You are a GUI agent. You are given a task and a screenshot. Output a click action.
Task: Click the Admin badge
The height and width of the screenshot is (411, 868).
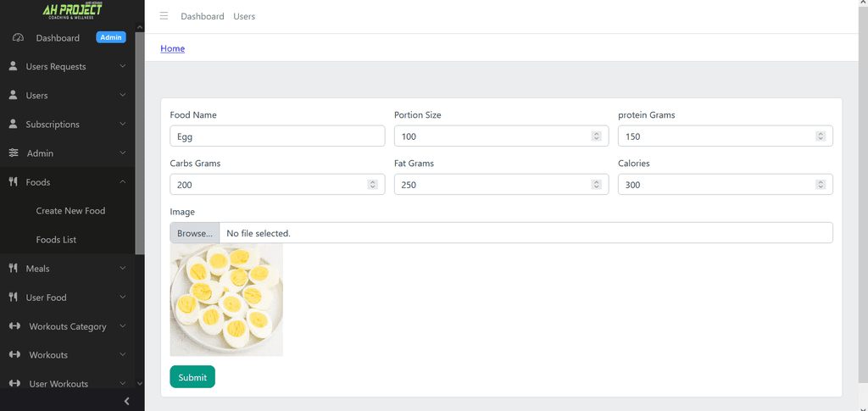click(x=111, y=37)
